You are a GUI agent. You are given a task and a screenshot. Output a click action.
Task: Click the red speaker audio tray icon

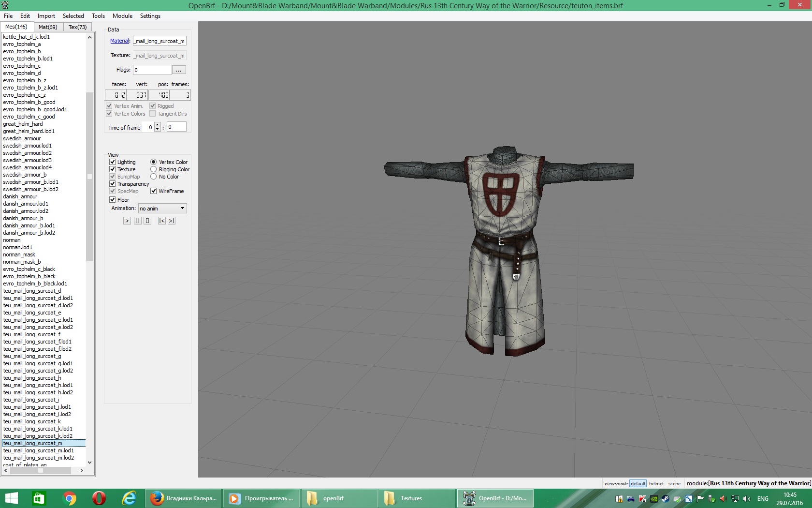723,499
